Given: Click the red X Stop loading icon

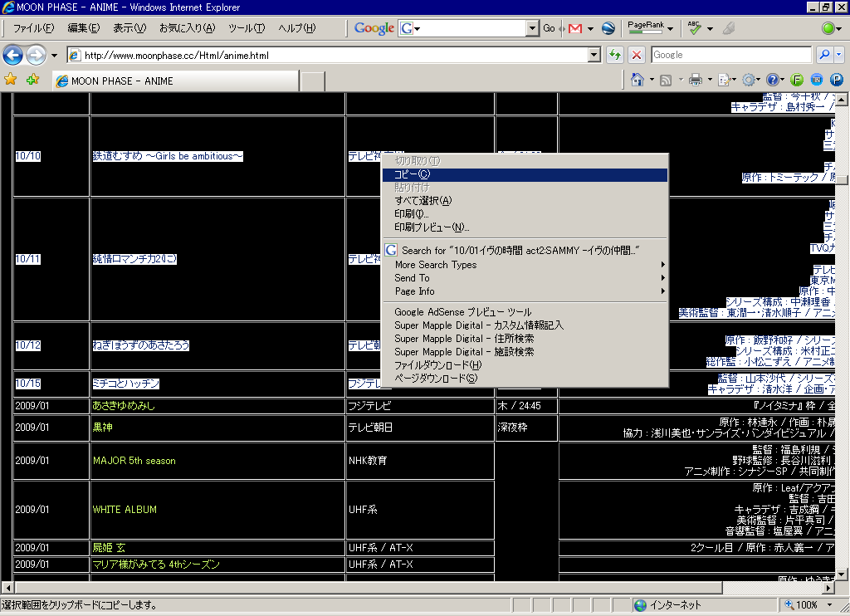Looking at the screenshot, I should [x=637, y=56].
